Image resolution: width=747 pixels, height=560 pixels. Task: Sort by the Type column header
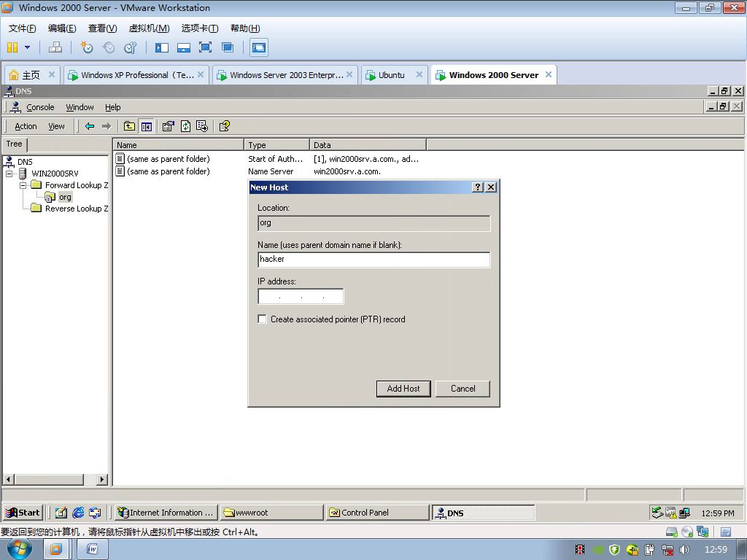click(x=277, y=145)
